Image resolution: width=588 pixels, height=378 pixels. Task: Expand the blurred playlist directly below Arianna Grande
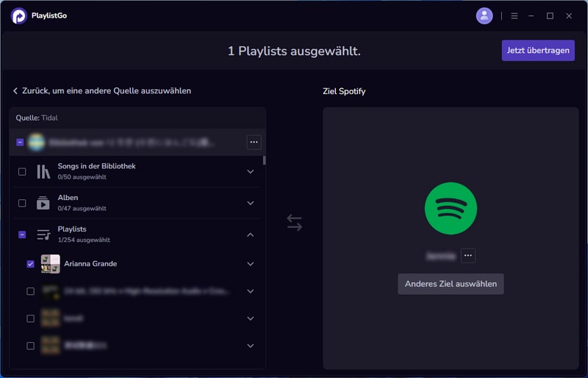251,291
